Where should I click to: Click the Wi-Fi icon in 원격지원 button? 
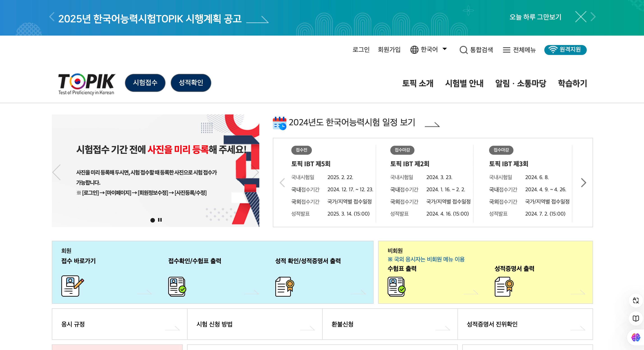pos(553,50)
